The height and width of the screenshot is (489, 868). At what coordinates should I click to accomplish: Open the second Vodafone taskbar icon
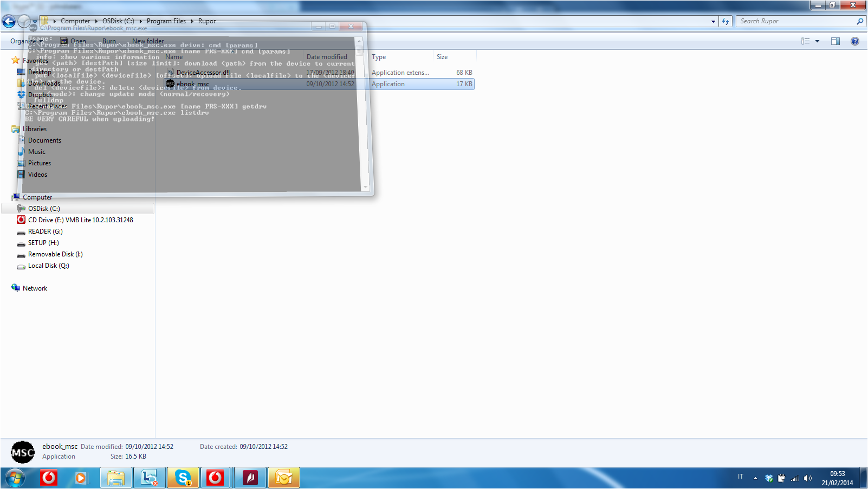[x=216, y=478]
